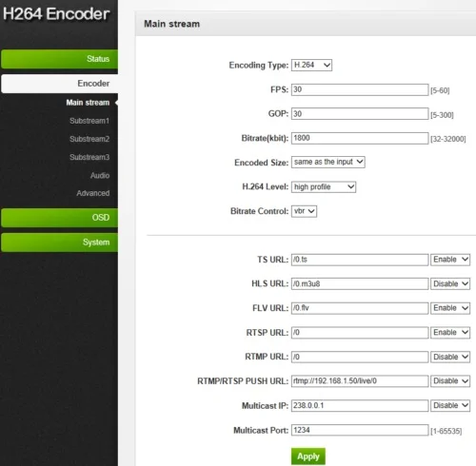Image resolution: width=476 pixels, height=466 pixels.
Task: Open the Advanced settings page
Action: [x=93, y=193]
